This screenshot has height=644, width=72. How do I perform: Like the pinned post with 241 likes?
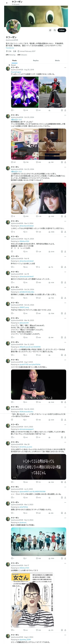point(37,110)
